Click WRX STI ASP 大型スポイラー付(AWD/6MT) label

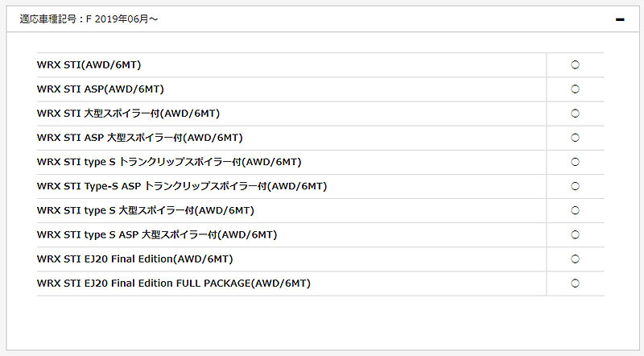click(140, 138)
